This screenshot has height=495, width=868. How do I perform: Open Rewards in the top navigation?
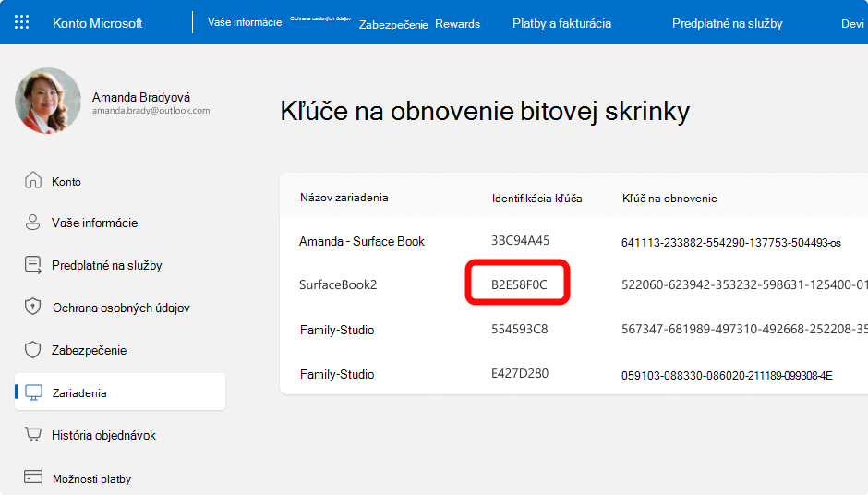pyautogui.click(x=458, y=24)
